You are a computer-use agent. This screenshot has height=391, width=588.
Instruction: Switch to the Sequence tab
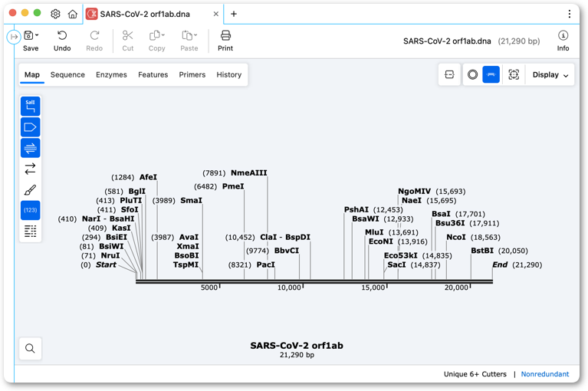[x=67, y=74]
